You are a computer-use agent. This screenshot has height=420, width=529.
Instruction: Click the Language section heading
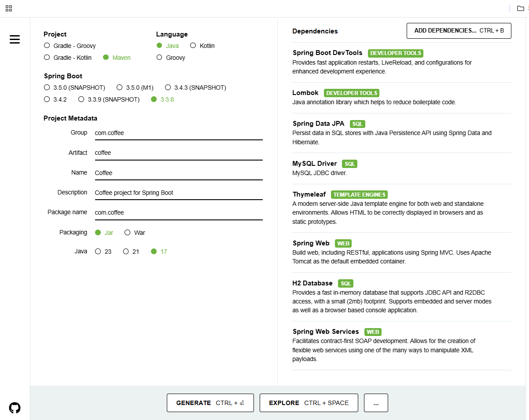[172, 34]
